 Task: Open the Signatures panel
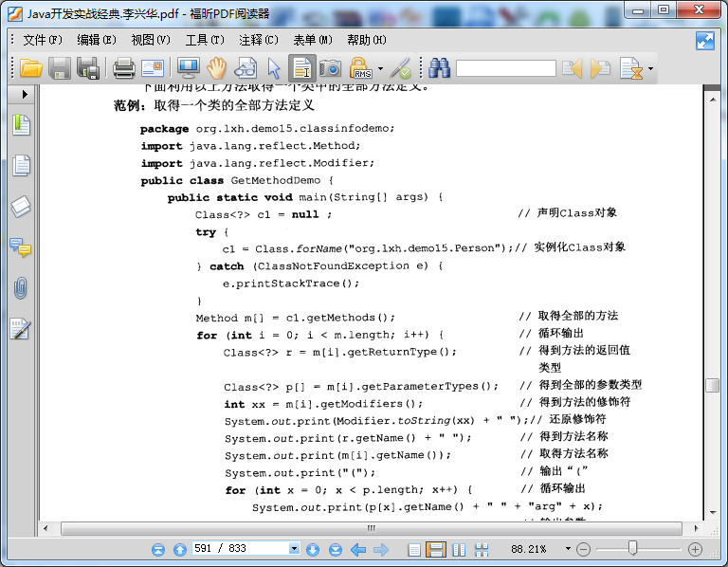pos(21,329)
